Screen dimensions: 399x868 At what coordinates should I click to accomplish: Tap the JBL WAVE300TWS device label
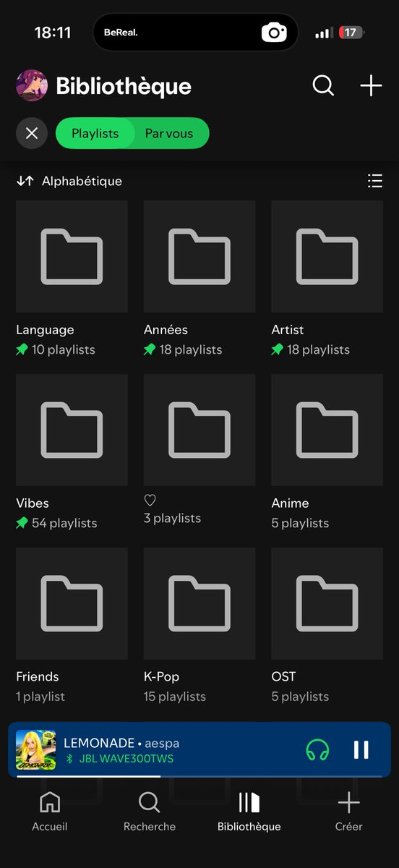point(126,759)
